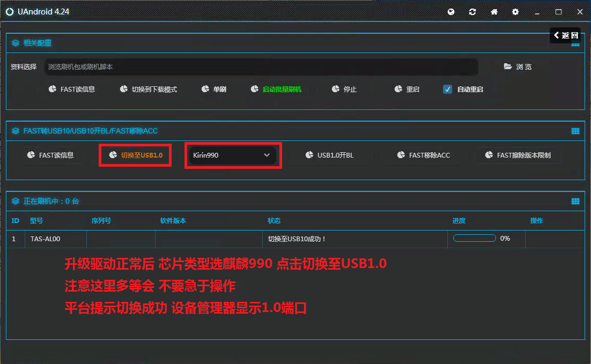Click the 浏览刷机包或刷机脚本 input field
Image resolution: width=591 pixels, height=364 pixels.
[261, 66]
